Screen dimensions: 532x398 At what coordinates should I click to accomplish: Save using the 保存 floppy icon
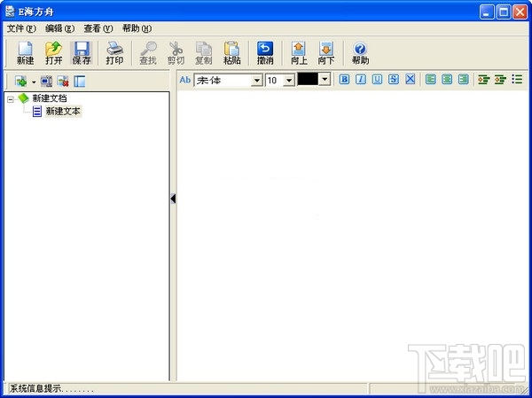click(x=82, y=53)
